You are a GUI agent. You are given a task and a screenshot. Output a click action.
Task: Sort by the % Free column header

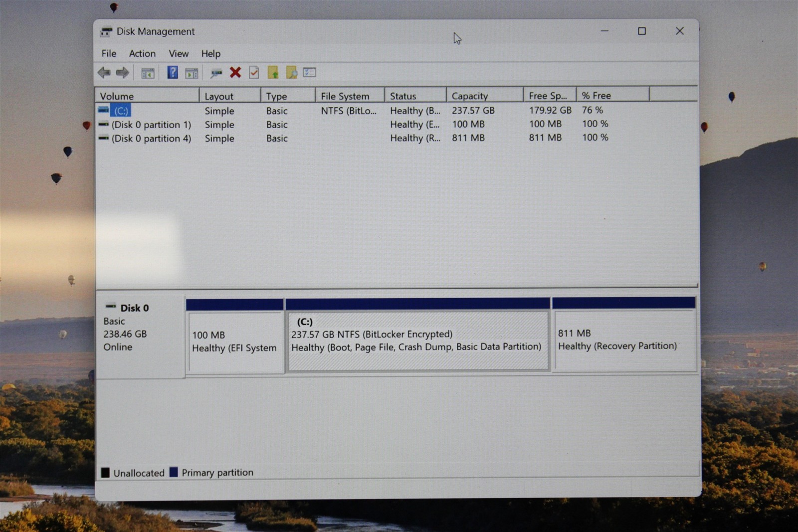[613, 95]
